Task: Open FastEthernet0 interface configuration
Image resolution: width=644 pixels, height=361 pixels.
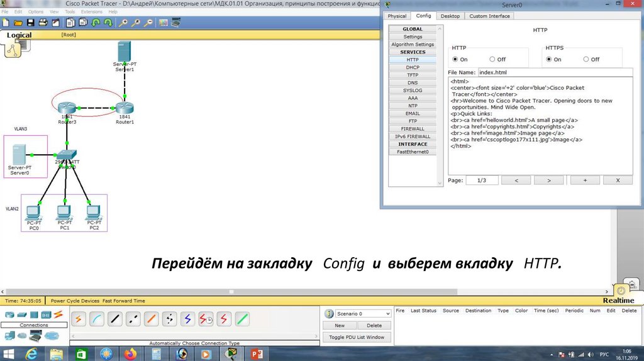Action: pyautogui.click(x=412, y=152)
